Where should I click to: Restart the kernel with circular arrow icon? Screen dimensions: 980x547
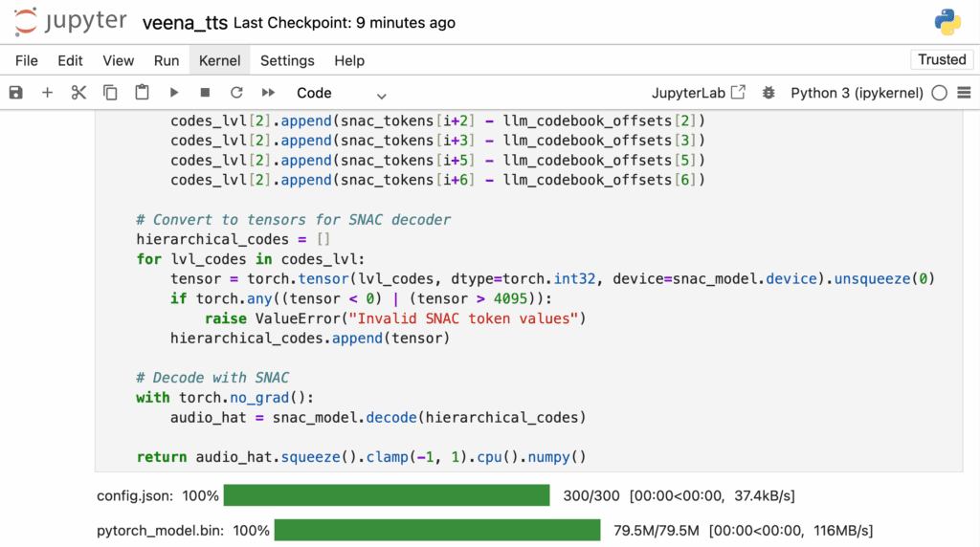coord(236,93)
